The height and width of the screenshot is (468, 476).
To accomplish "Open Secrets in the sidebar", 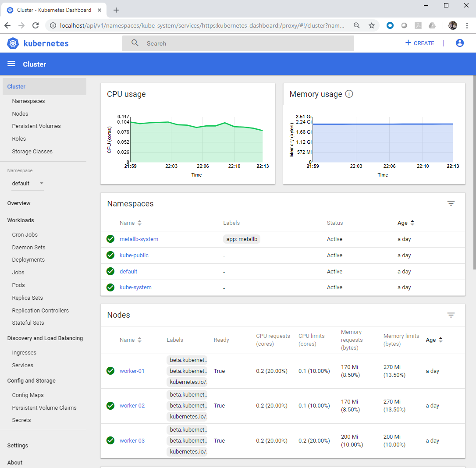I will click(21, 420).
